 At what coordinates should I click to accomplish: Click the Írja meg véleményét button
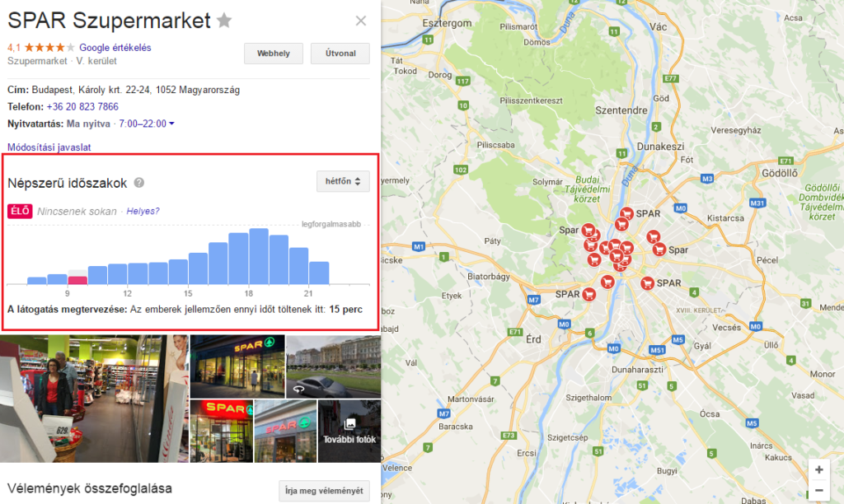[x=324, y=491]
